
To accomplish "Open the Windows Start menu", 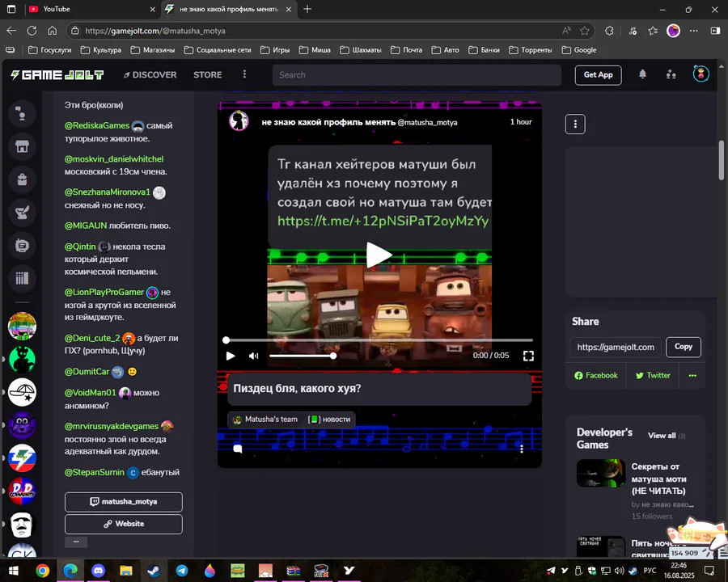I will pos(14,570).
